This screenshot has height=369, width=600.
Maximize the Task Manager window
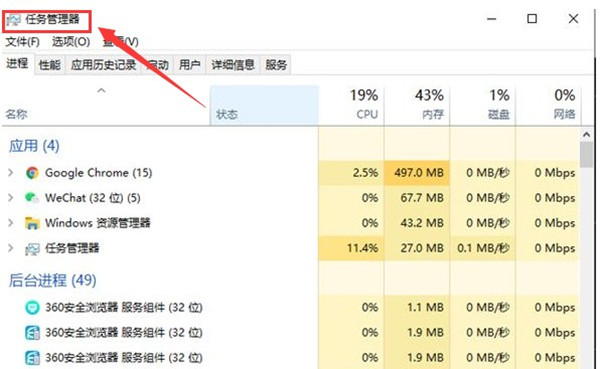pos(532,18)
